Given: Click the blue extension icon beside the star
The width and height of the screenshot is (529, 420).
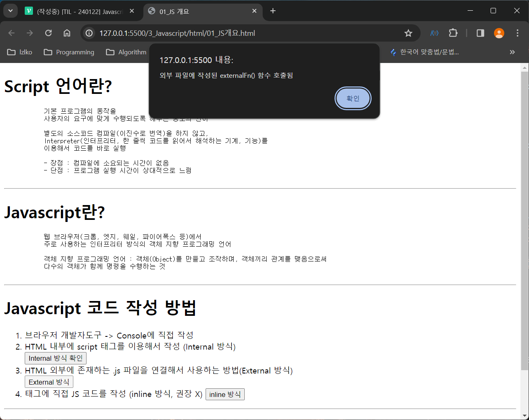Looking at the screenshot, I should click(x=434, y=33).
